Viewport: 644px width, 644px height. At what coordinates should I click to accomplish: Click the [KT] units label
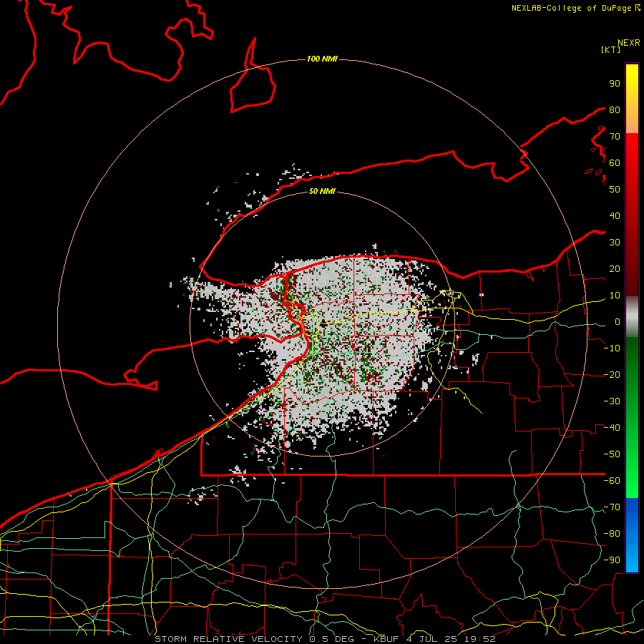[x=611, y=49]
